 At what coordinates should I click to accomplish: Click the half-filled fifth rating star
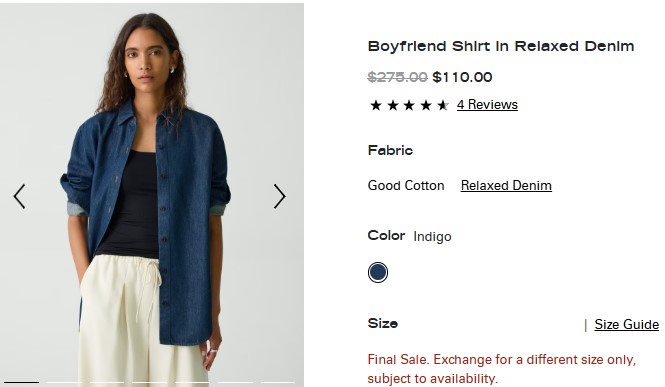click(443, 105)
